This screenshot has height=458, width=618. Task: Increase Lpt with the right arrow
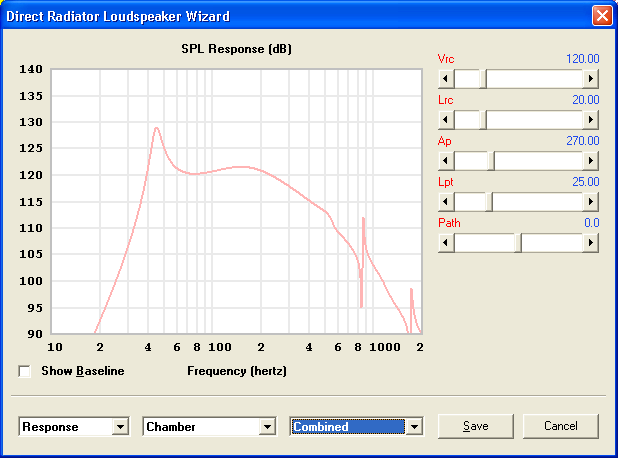coord(590,202)
